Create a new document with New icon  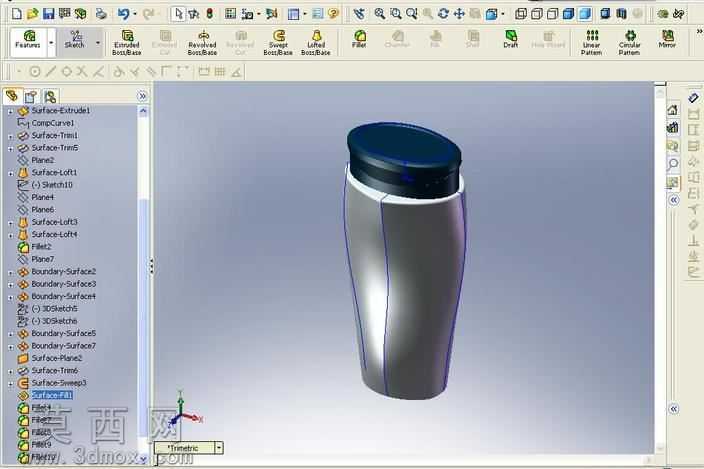(x=17, y=14)
